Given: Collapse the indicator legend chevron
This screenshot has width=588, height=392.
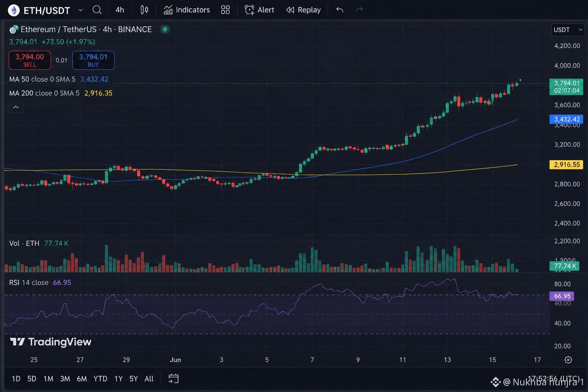Looking at the screenshot, I should (x=16, y=107).
